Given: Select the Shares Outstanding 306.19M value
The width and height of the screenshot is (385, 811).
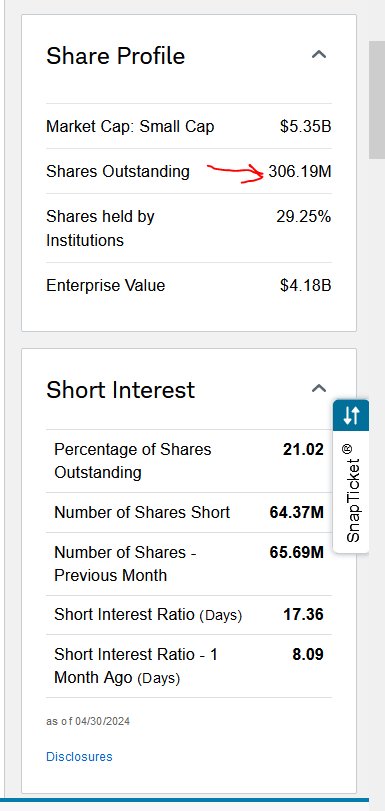Looking at the screenshot, I should pyautogui.click(x=300, y=172).
